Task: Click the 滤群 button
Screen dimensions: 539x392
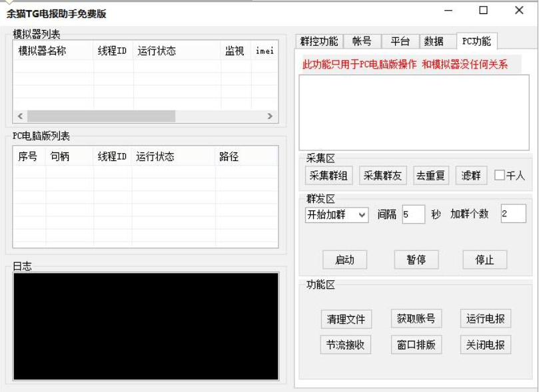Action: (x=471, y=176)
